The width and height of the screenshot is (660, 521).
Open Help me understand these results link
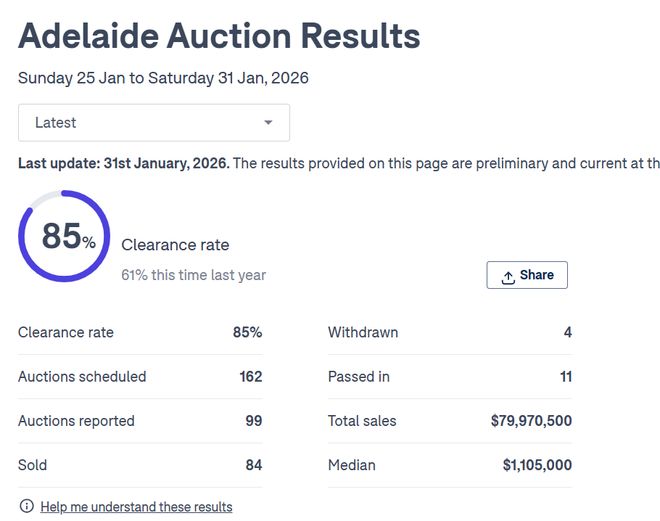(136, 507)
